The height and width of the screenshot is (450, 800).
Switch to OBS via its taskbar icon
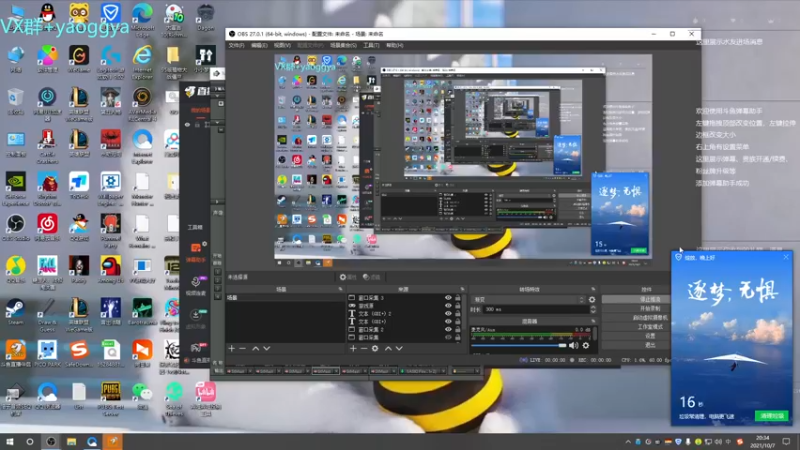click(x=51, y=441)
